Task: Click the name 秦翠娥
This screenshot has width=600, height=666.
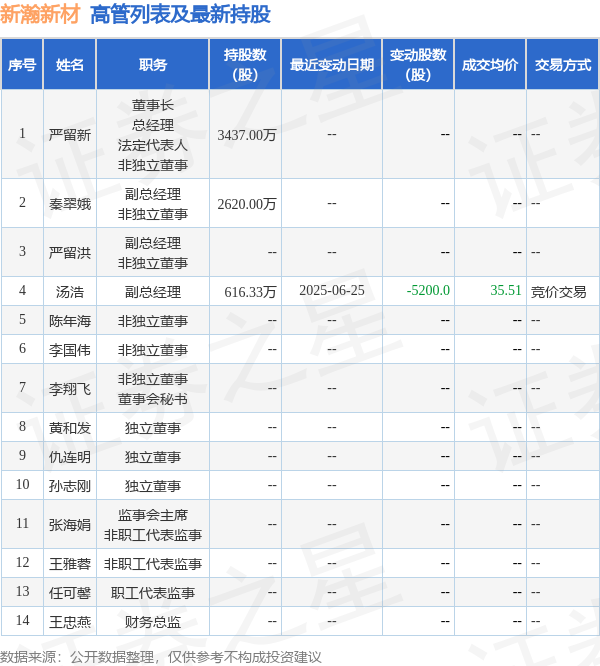Action: tap(70, 204)
